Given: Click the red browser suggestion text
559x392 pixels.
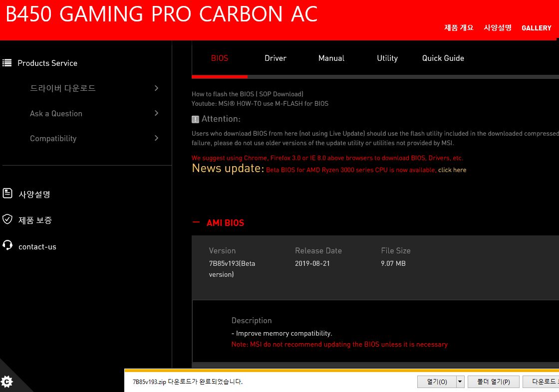Looking at the screenshot, I should click(x=327, y=158).
